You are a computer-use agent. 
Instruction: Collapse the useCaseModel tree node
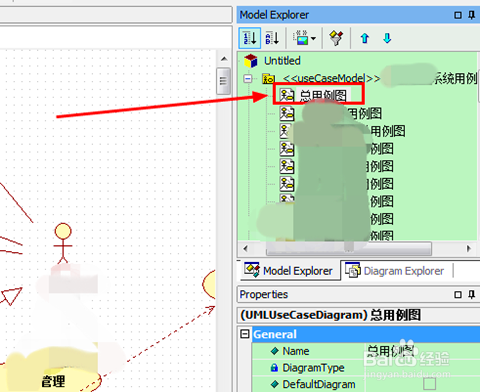pyautogui.click(x=248, y=79)
